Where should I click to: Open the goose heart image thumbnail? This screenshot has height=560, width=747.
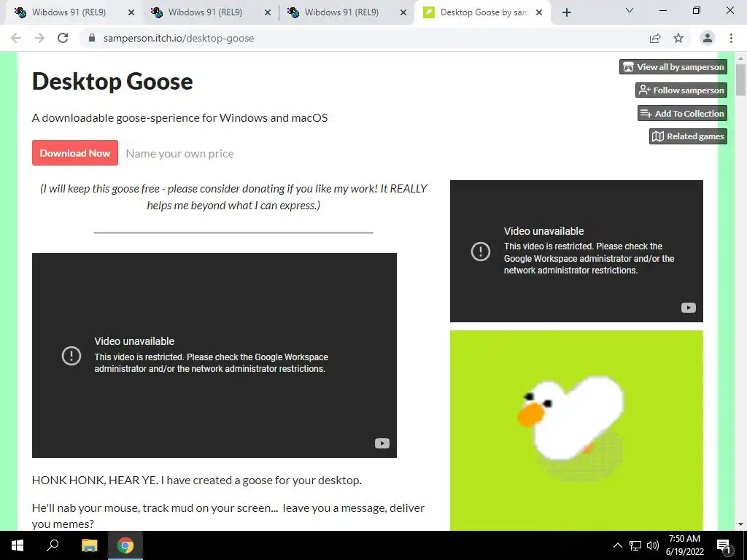(x=576, y=430)
